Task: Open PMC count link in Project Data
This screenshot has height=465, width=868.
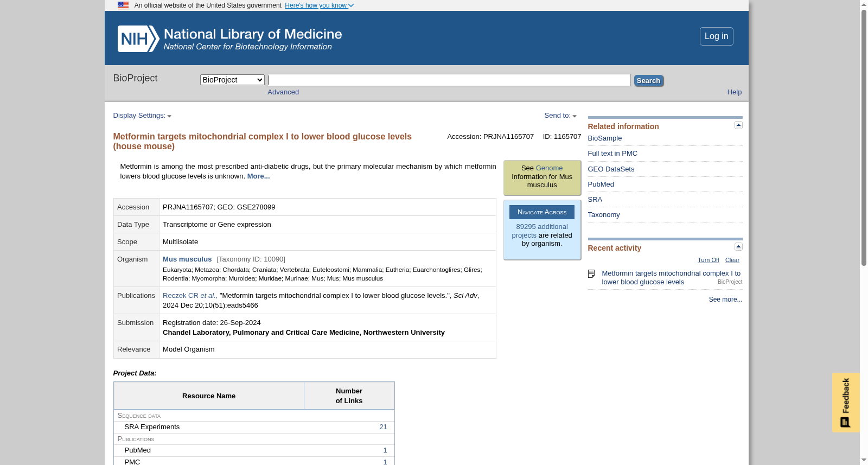Action: [385, 462]
